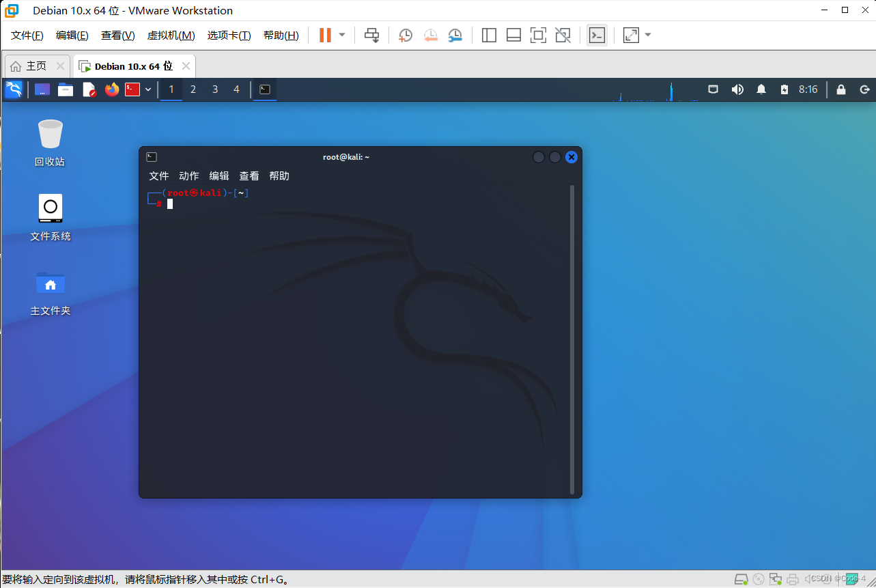The width and height of the screenshot is (876, 588).
Task: Open the 选项卡(T) menu
Action: click(229, 36)
